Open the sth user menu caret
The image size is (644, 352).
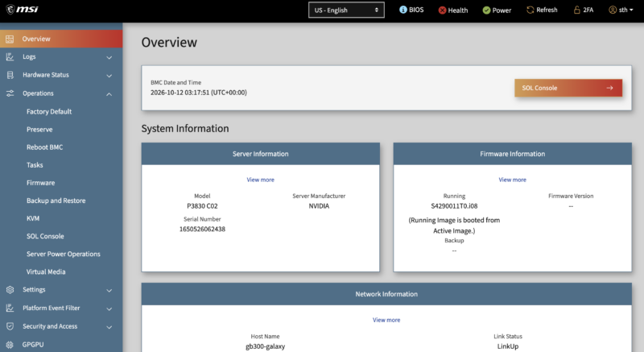click(631, 10)
